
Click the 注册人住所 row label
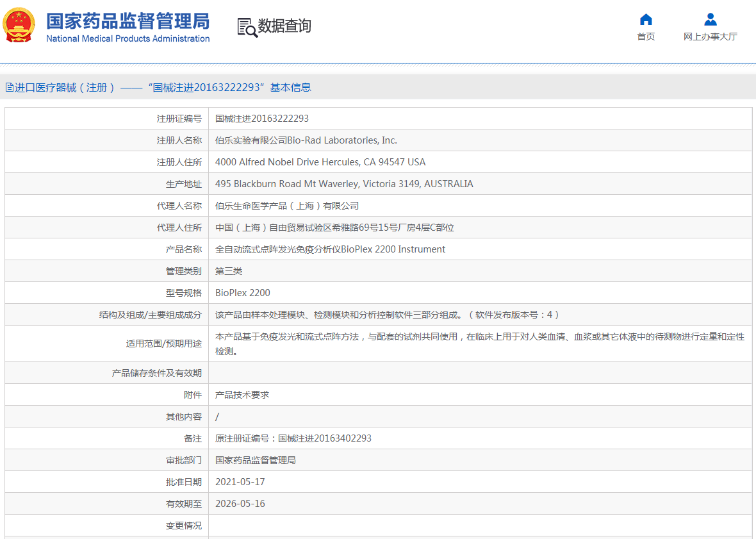[x=179, y=162]
